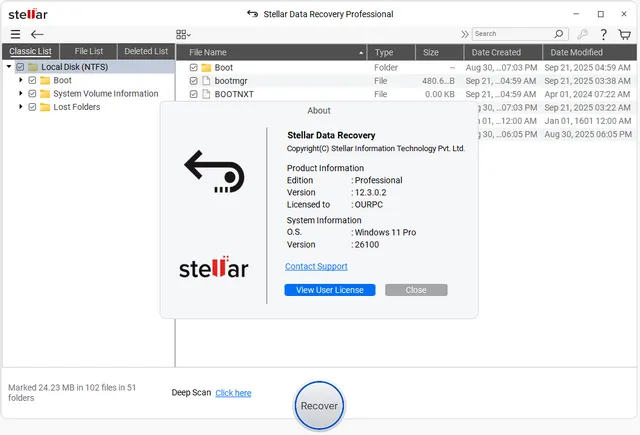Uncheck the Local Disk (NTFS) checkbox
This screenshot has height=435, width=640.
[20, 67]
